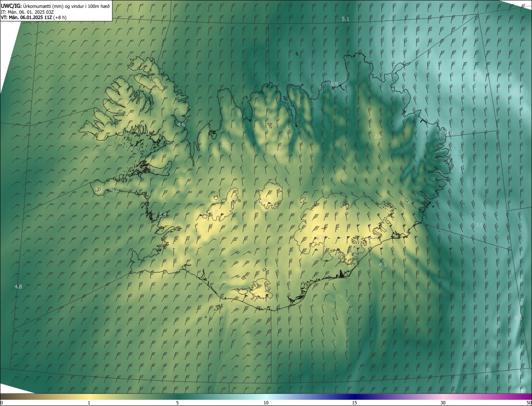The width and height of the screenshot is (532, 406).
Task: Click the '15' tick label on the colour scale
Action: [355, 403]
